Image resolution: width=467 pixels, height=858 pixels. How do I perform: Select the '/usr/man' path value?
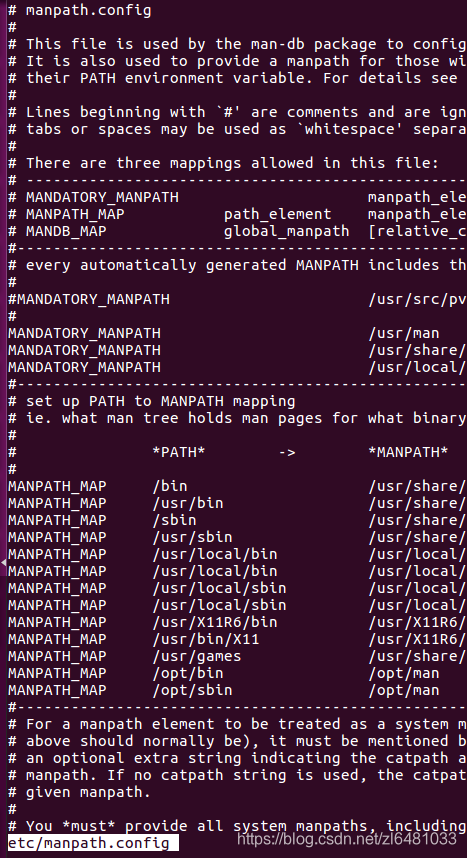pyautogui.click(x=404, y=333)
